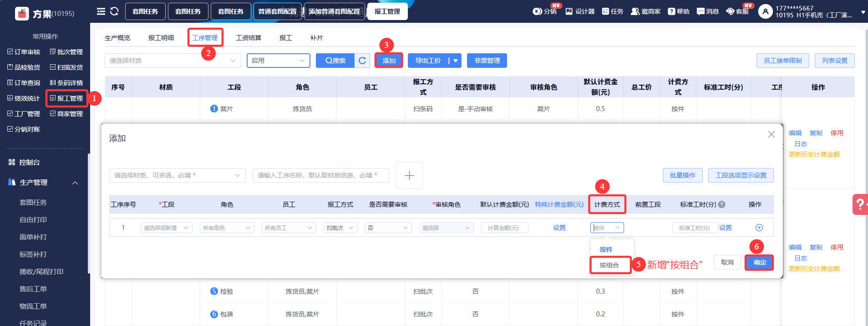
Task: Expand the user account dropdown arrow
Action: point(863,13)
